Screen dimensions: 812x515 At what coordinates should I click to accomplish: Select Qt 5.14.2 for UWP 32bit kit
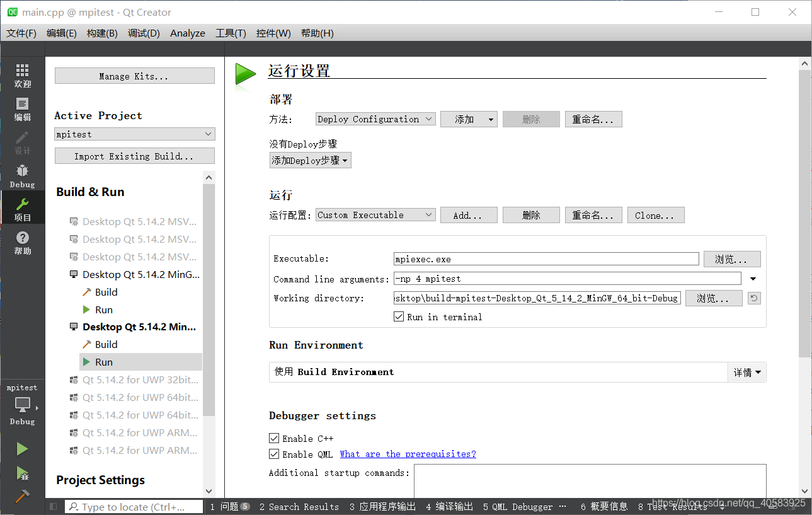pyautogui.click(x=135, y=380)
